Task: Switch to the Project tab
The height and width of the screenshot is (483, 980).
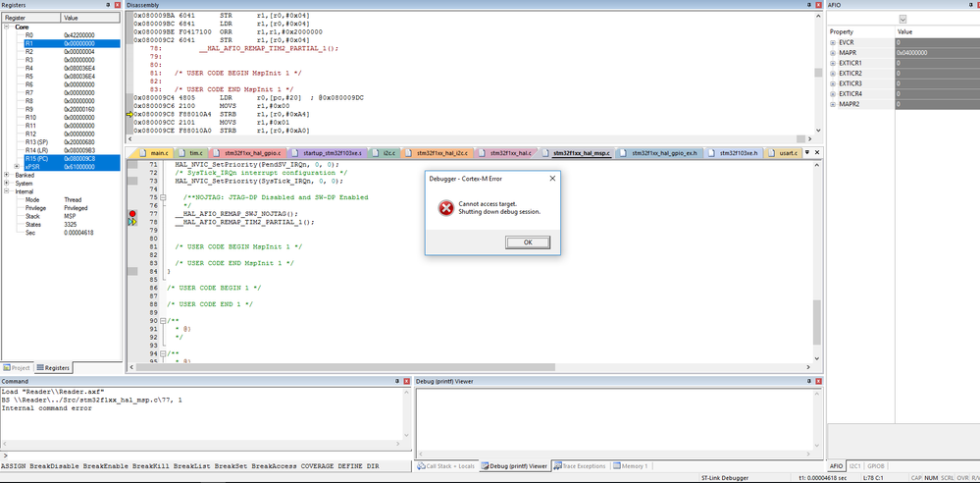Action: [17, 367]
